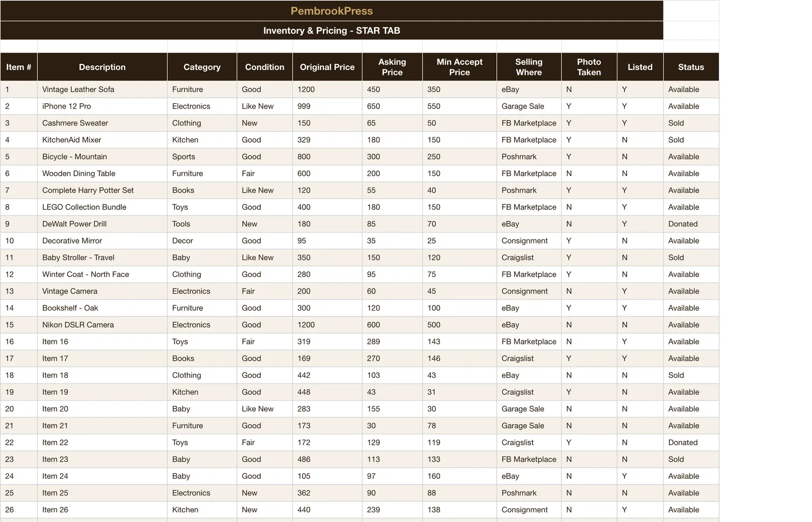Select the iPhone 12 Pro cell
Screen dimensions: 812x522
coord(102,106)
